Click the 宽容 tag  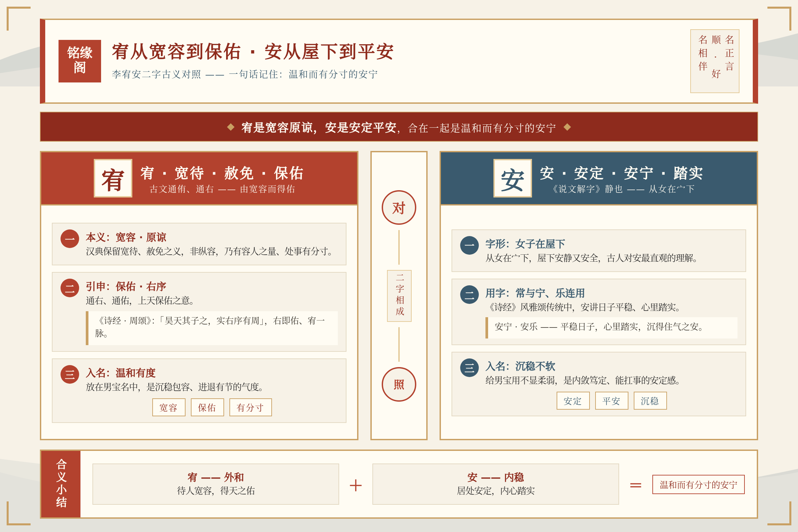[x=169, y=407]
